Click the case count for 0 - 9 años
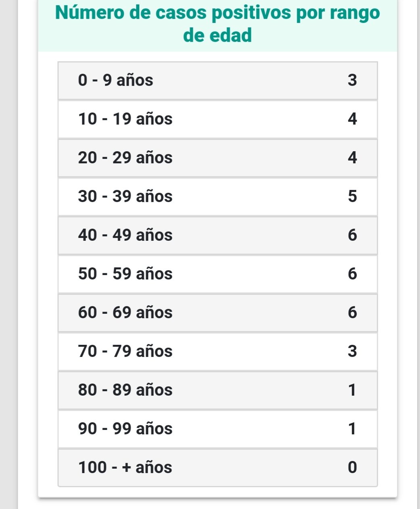Viewport: 420px width, 509px height. [x=352, y=80]
